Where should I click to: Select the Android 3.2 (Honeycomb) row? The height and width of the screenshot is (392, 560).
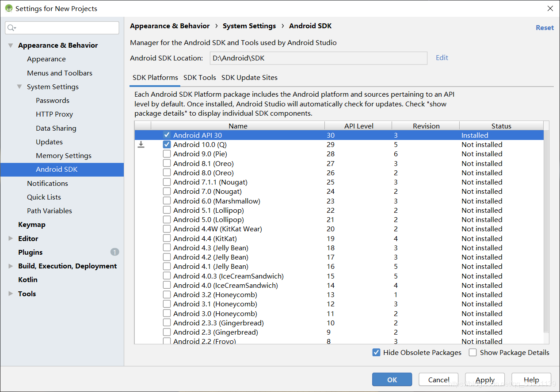click(x=339, y=295)
